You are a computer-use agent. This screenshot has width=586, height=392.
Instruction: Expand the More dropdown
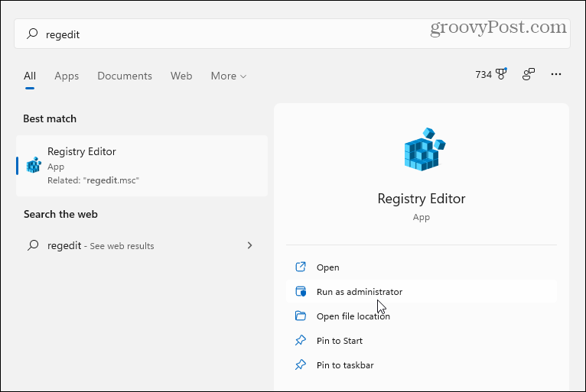[x=229, y=76]
